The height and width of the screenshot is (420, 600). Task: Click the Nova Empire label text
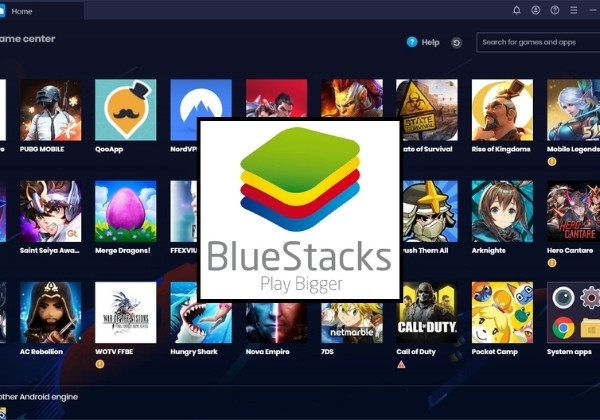(267, 352)
